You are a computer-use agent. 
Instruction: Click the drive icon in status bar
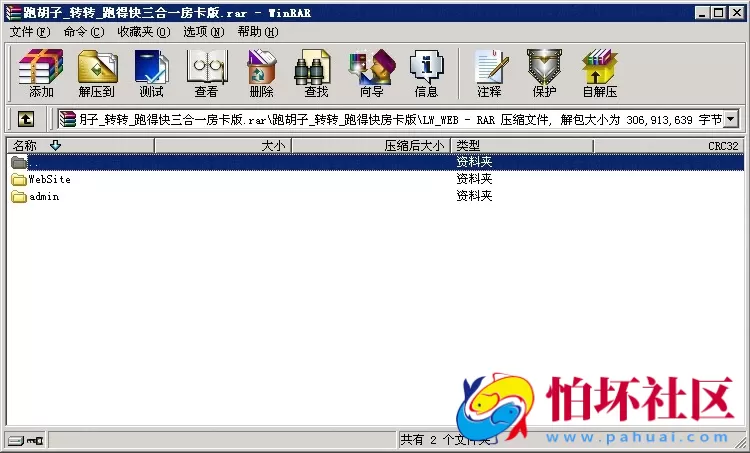pyautogui.click(x=16, y=440)
